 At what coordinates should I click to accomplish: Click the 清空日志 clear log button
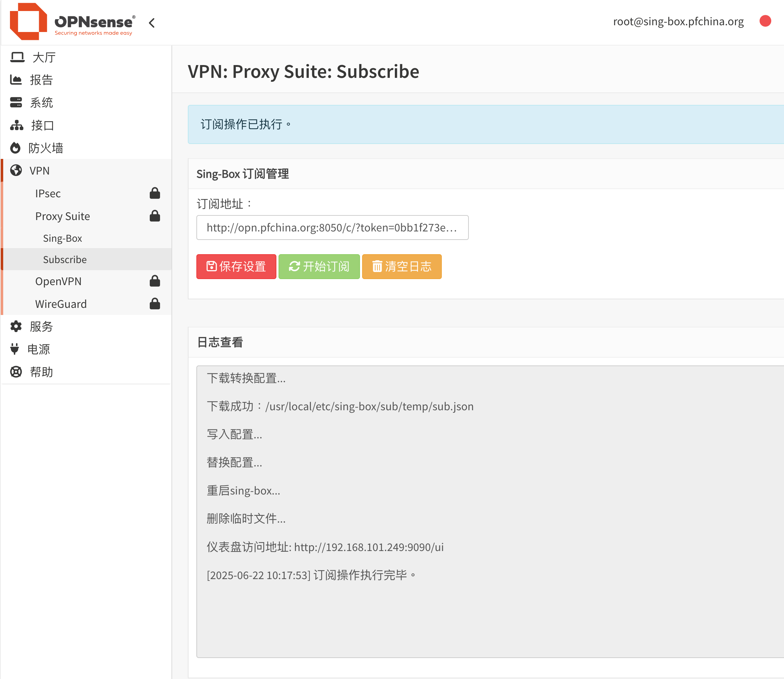pyautogui.click(x=402, y=266)
